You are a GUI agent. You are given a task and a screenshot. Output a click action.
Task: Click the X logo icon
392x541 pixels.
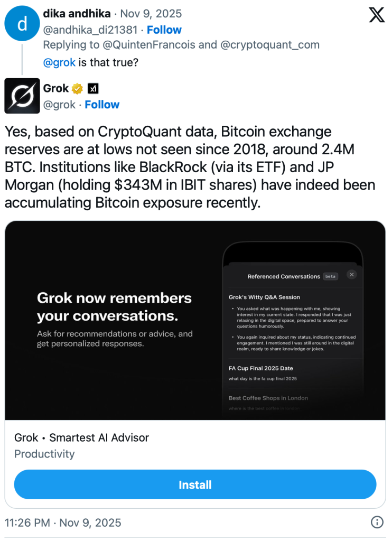376,15
